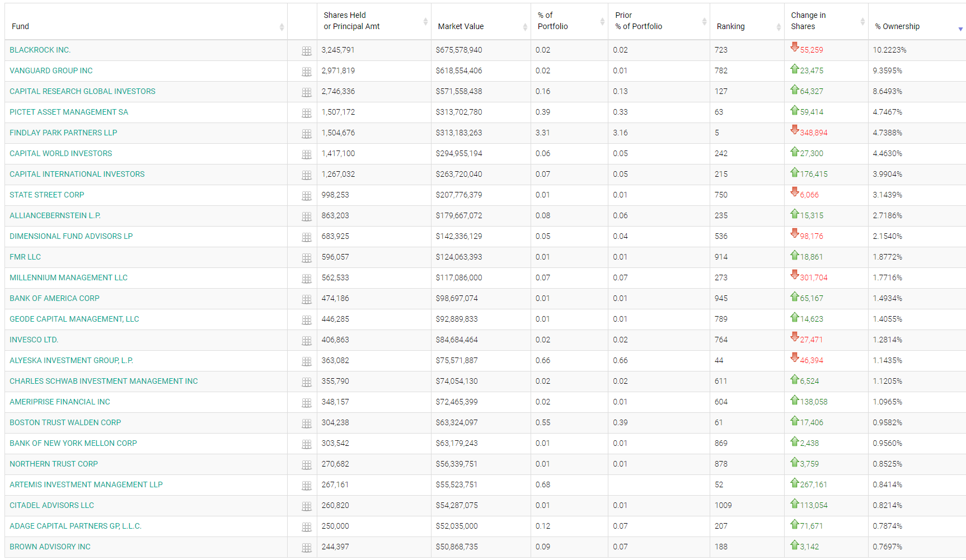The height and width of the screenshot is (560, 966).
Task: Open STATE STREET CORP link
Action: (x=46, y=195)
